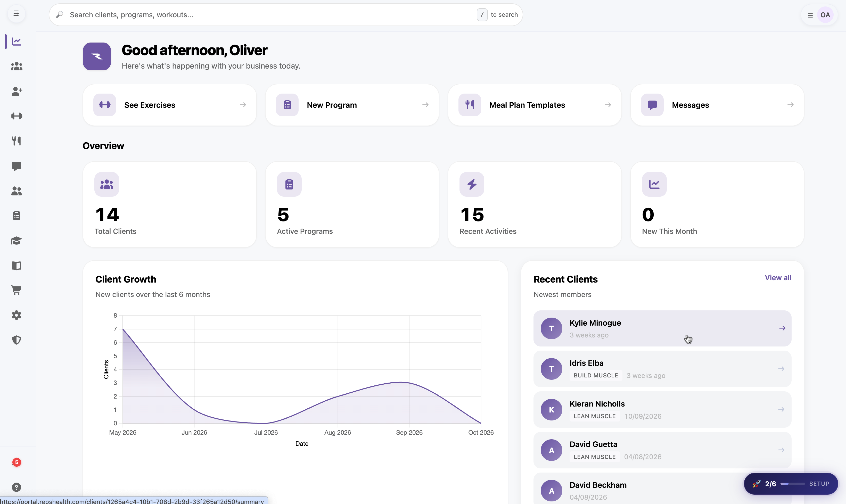Open the clients group icon in sidebar
The height and width of the screenshot is (504, 846).
click(16, 66)
